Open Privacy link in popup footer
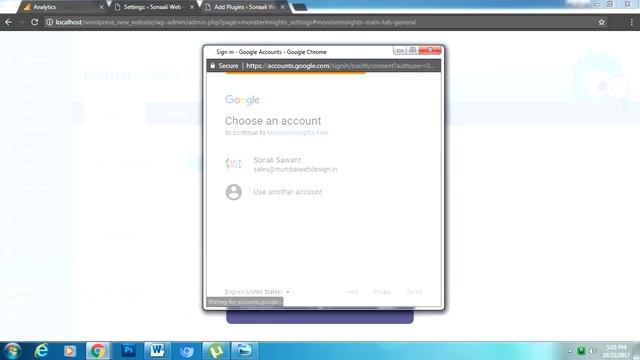This screenshot has height=360, width=640. pos(382,292)
